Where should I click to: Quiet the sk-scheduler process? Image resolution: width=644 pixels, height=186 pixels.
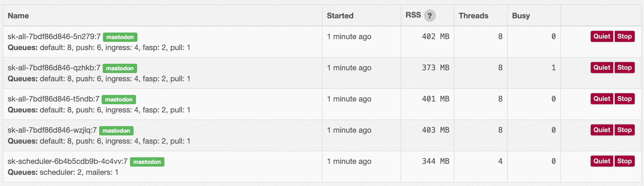(602, 161)
